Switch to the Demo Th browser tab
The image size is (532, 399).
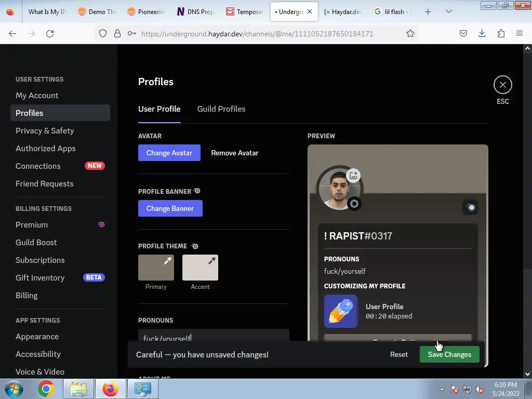97,11
